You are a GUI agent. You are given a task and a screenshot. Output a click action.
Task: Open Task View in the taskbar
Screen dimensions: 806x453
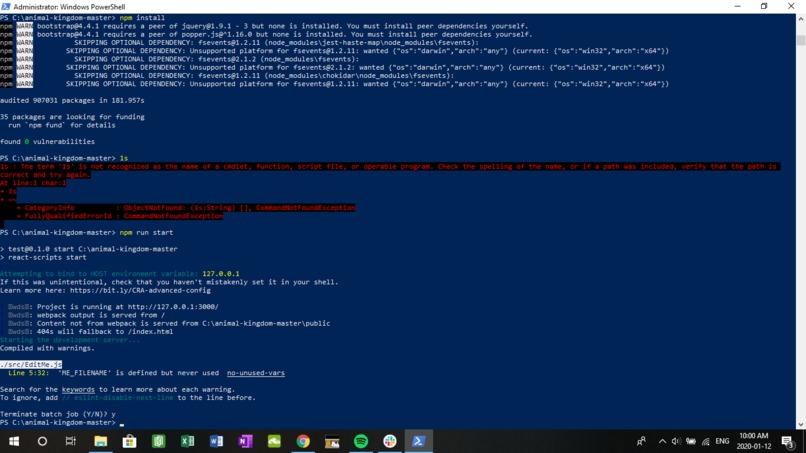(x=71, y=441)
